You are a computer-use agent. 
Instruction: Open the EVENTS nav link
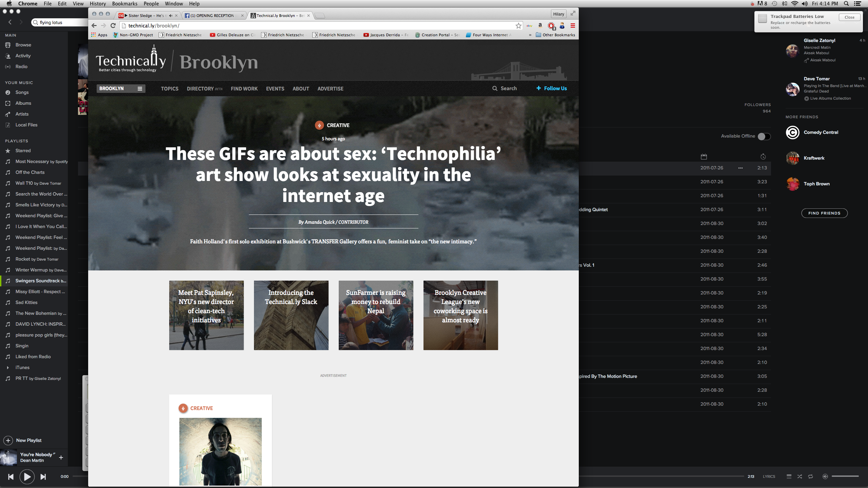(x=275, y=89)
